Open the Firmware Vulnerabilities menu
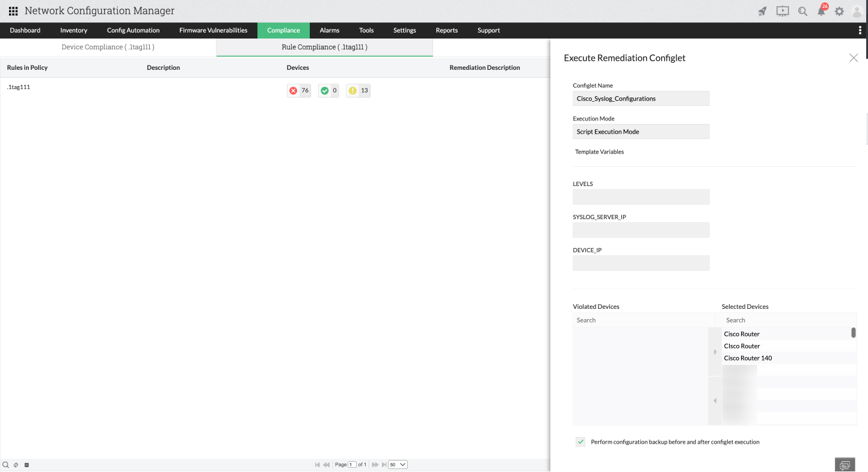 tap(214, 30)
